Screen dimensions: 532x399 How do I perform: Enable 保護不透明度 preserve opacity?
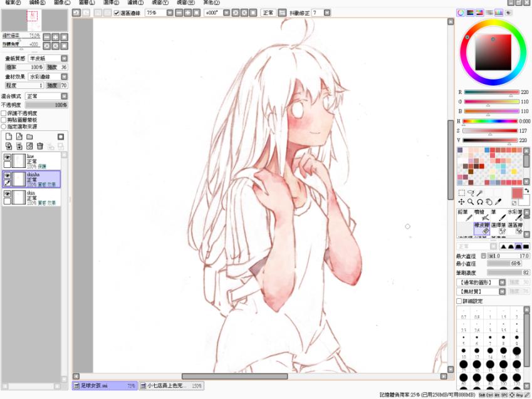4,113
